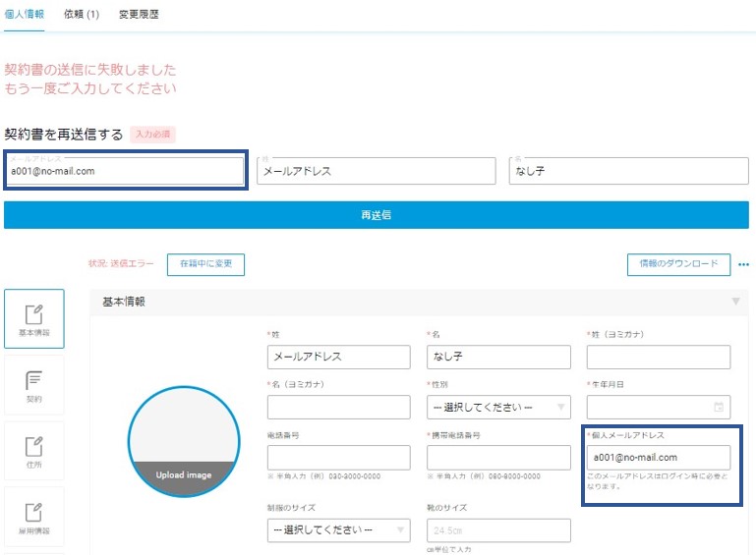The width and height of the screenshot is (756, 555).
Task: Collapse the 基本情報 section arrow
Action: (735, 302)
